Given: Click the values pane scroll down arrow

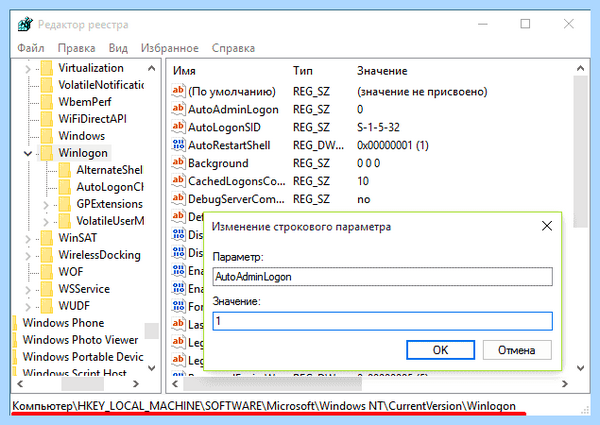Looking at the screenshot, I should click(x=580, y=368).
